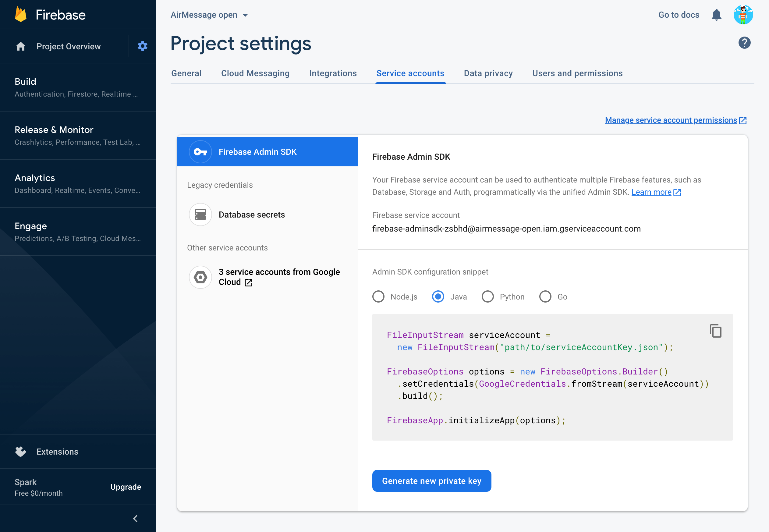Click Generate new private key
The width and height of the screenshot is (769, 532).
tap(431, 481)
